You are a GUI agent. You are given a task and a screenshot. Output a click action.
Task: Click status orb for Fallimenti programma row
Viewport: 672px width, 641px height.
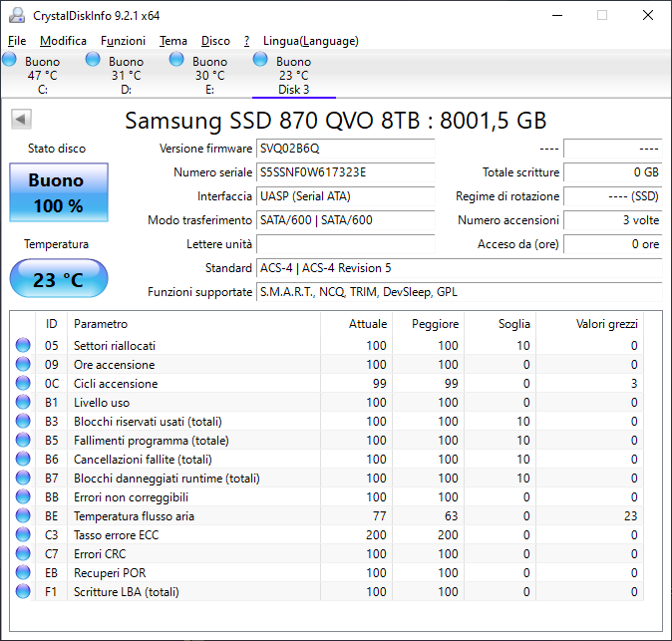tap(23, 440)
